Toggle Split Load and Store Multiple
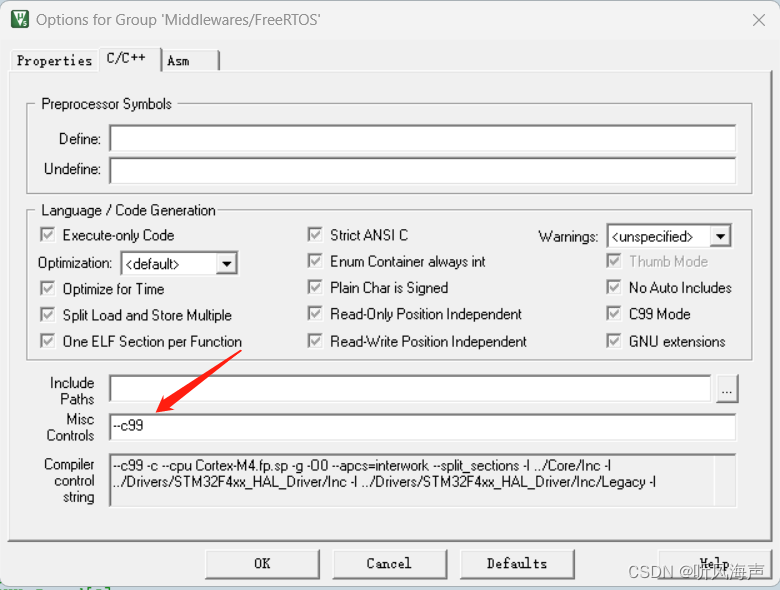This screenshot has height=590, width=780. pyautogui.click(x=48, y=315)
